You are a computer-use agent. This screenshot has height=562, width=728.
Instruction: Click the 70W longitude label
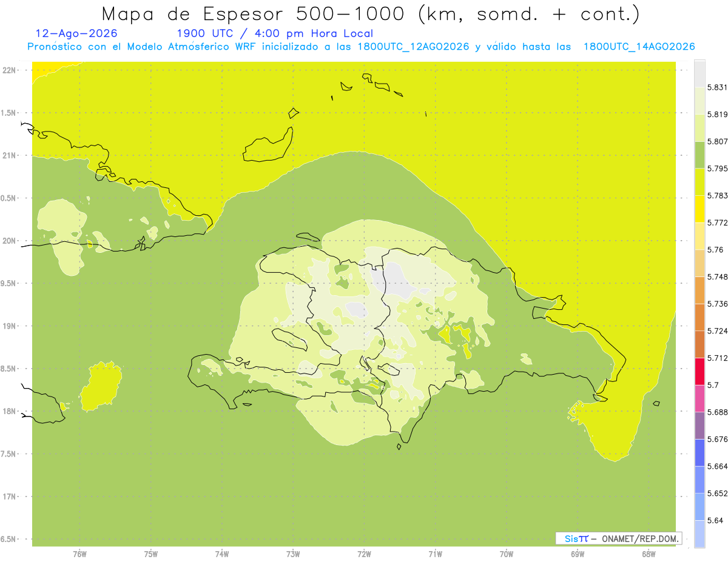coord(507,554)
